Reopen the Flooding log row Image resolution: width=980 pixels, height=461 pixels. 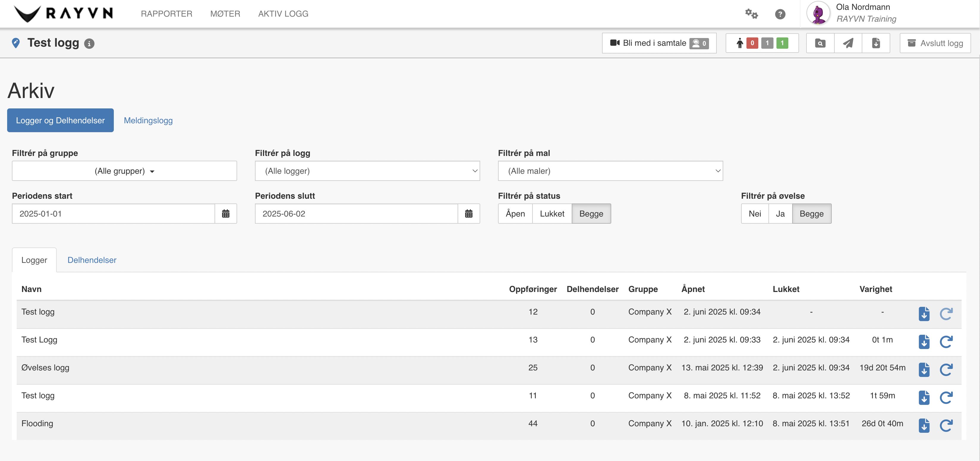tap(946, 425)
